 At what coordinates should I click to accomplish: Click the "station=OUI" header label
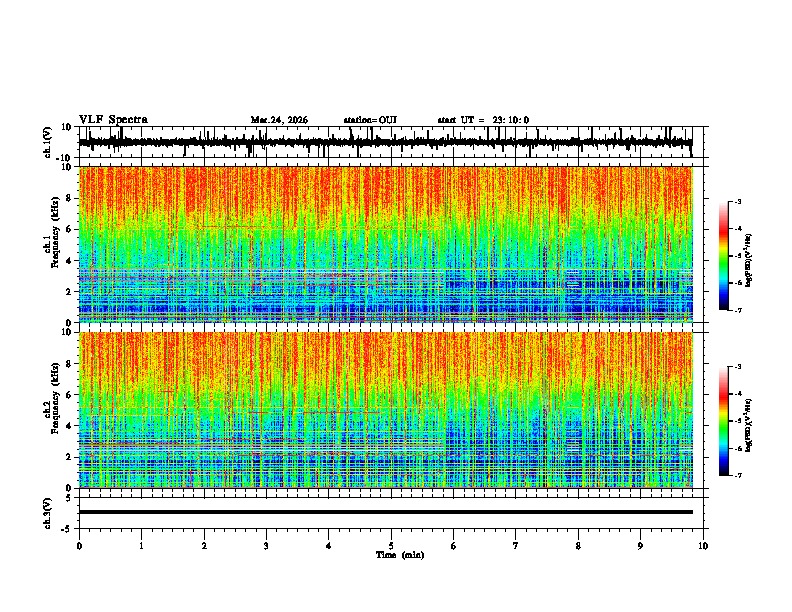coord(370,120)
